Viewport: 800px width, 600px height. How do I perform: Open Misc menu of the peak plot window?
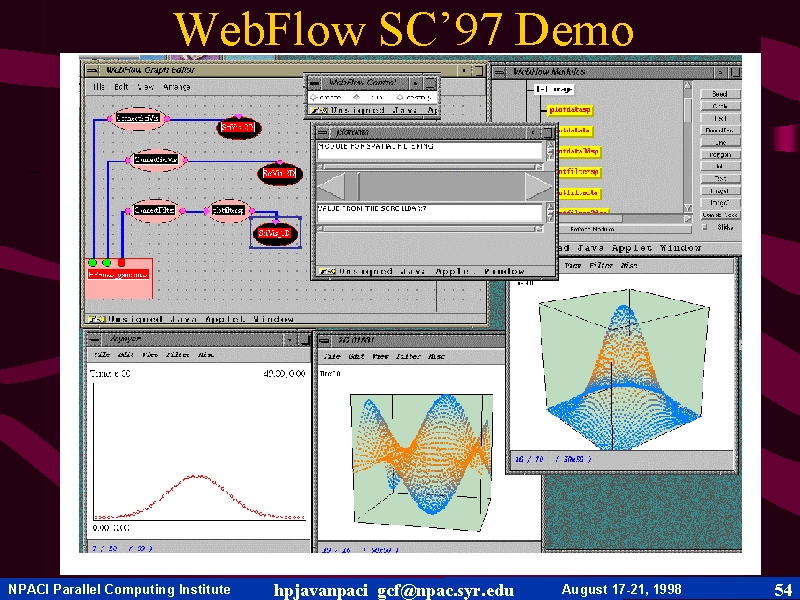point(629,265)
